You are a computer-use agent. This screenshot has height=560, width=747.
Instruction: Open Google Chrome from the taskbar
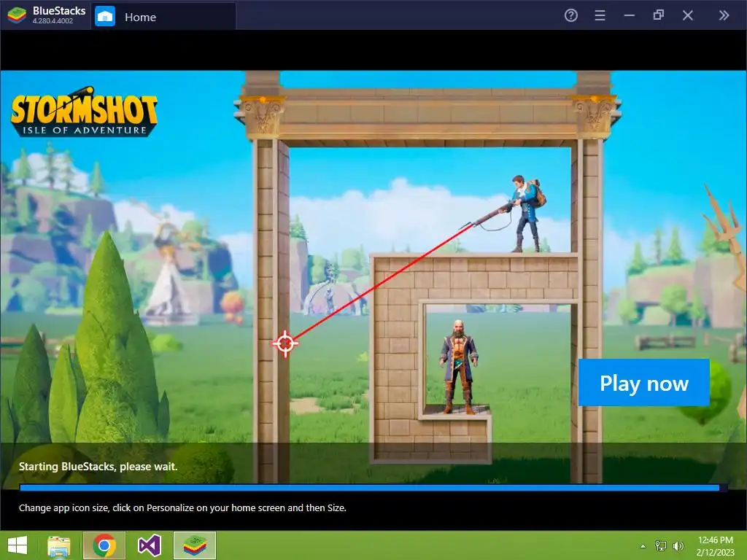click(104, 545)
